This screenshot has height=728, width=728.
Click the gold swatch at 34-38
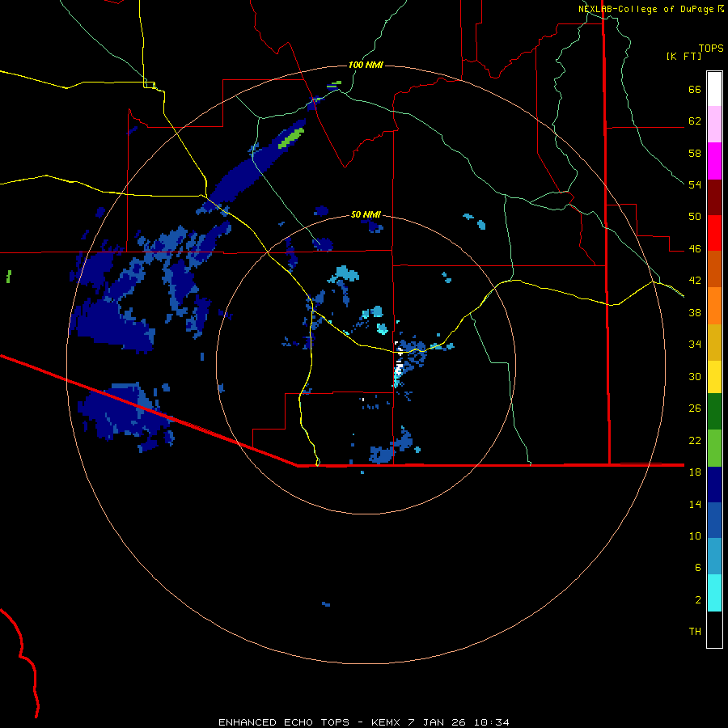[714, 342]
